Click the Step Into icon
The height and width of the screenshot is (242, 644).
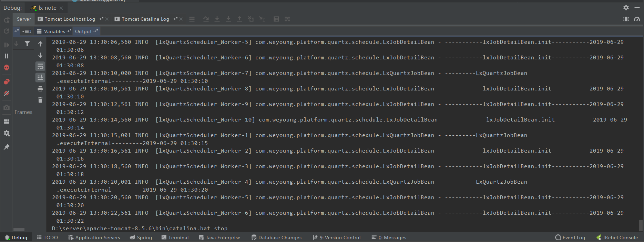217,19
